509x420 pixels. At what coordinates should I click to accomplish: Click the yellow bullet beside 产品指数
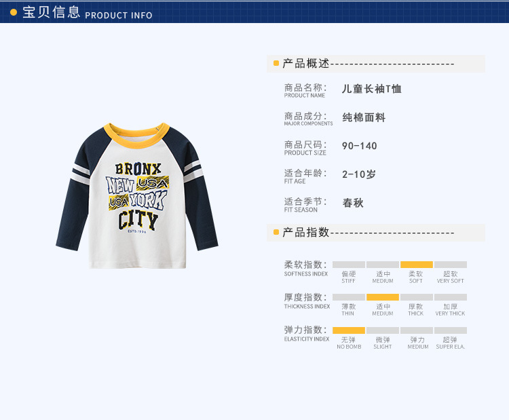click(x=276, y=233)
